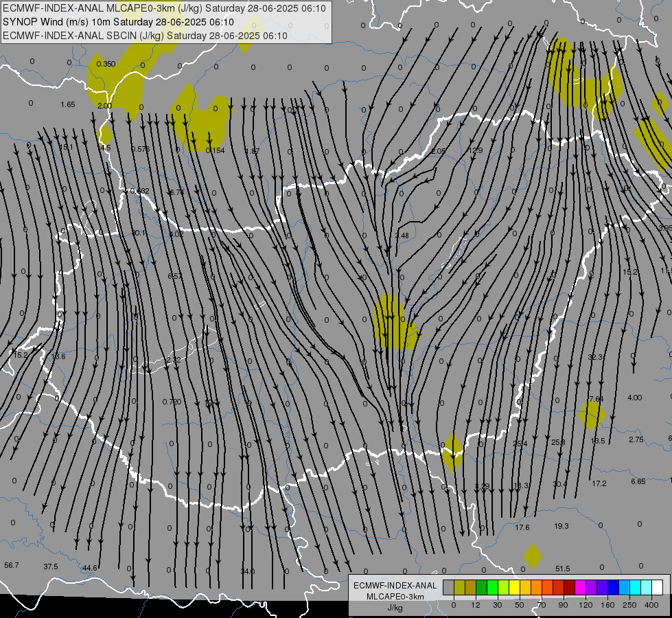
Task: Click the map value 0.154
Action: point(215,150)
